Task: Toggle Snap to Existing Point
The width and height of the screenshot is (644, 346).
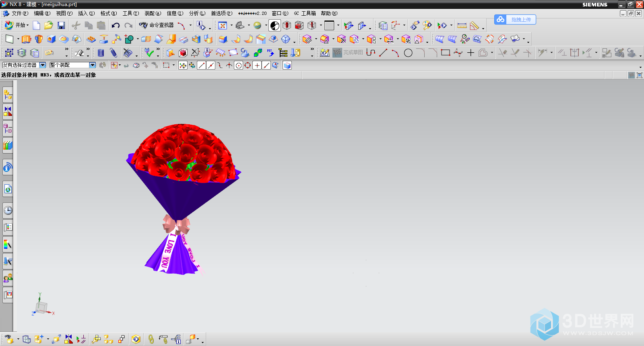Action: pos(257,65)
